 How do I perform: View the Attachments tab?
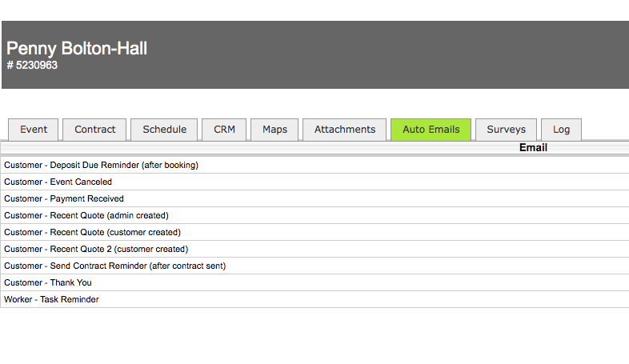pos(345,130)
